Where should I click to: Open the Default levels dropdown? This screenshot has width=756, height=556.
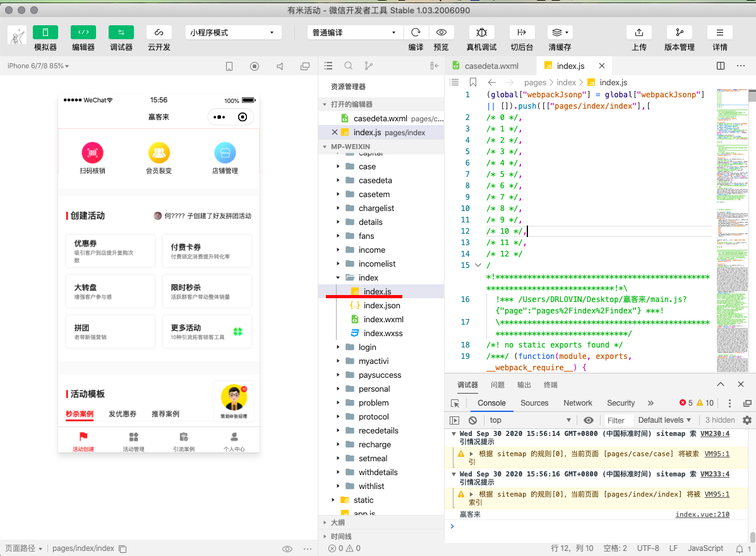tap(664, 420)
